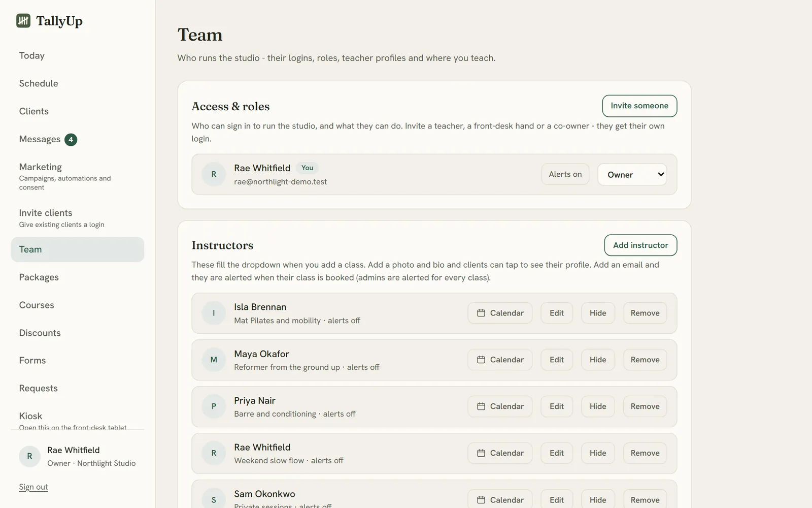
Task: Click 'Barre and conditioning · alerts off' text
Action: 294,414
